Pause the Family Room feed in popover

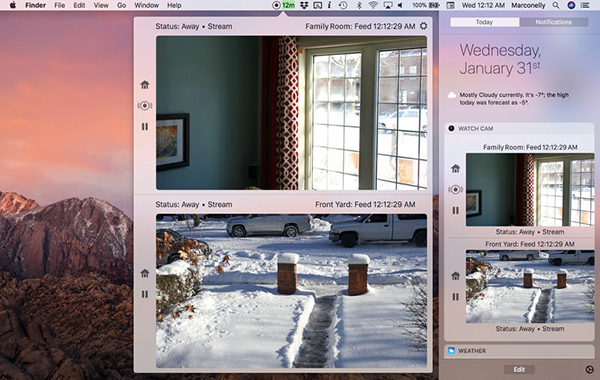pyautogui.click(x=145, y=126)
